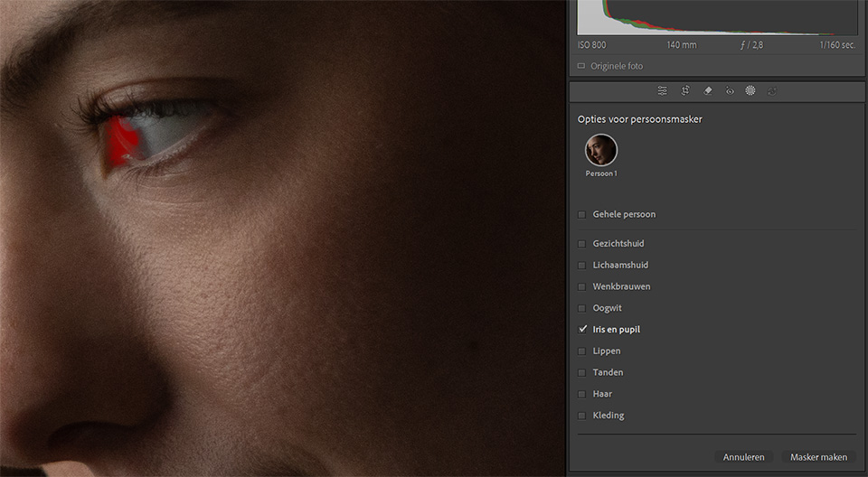Select the Crop and rotate tool
This screenshot has width=868, height=477.
[x=685, y=90]
